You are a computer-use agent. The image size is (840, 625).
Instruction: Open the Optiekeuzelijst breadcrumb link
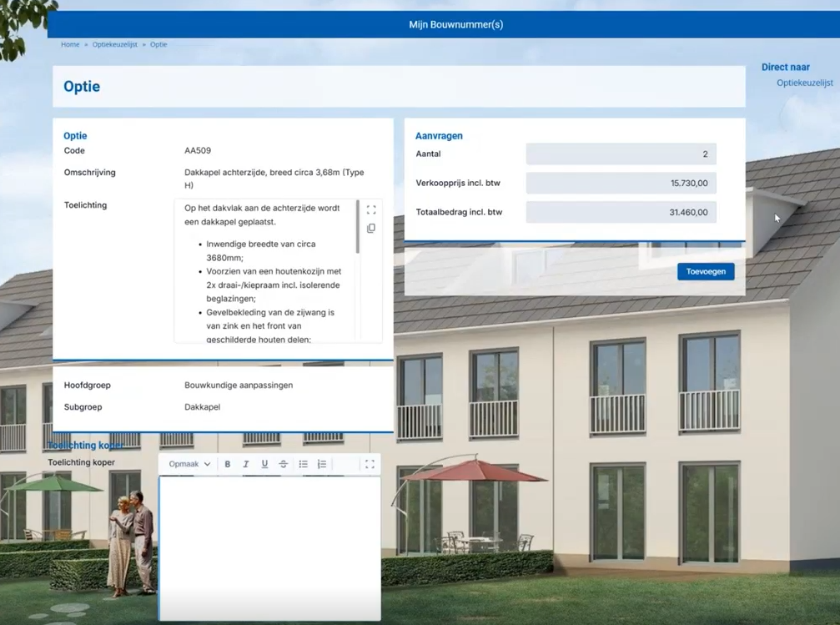click(x=114, y=44)
